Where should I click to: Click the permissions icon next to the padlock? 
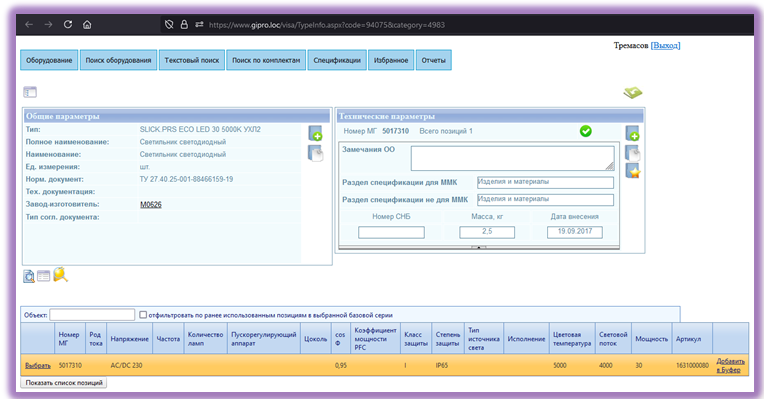click(x=199, y=24)
